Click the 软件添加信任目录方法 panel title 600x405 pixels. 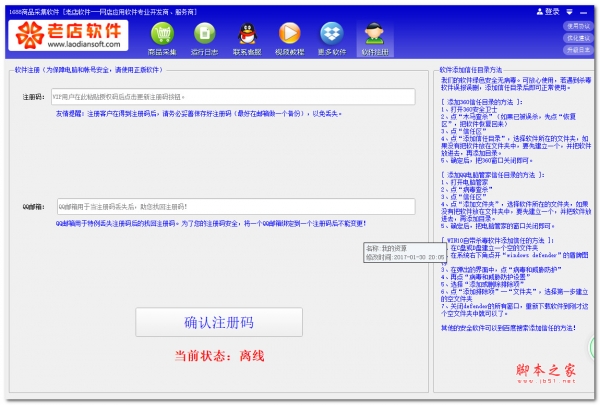[470, 70]
